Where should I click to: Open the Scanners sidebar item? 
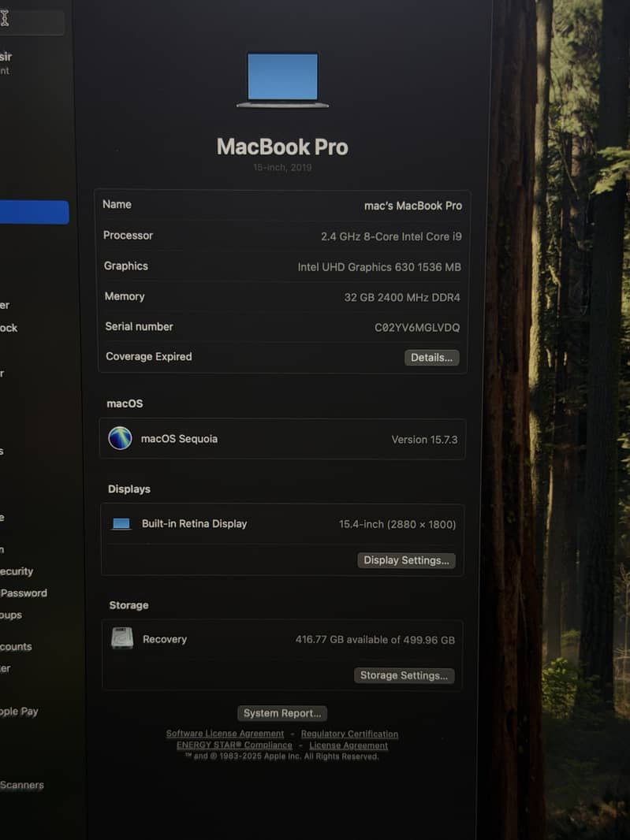coord(22,785)
